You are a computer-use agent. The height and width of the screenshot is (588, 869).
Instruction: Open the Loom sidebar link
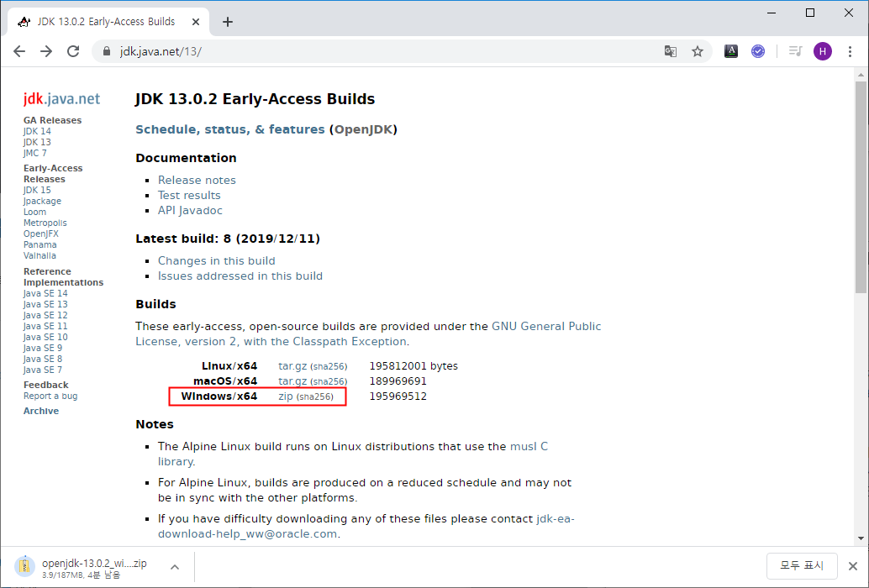point(35,212)
